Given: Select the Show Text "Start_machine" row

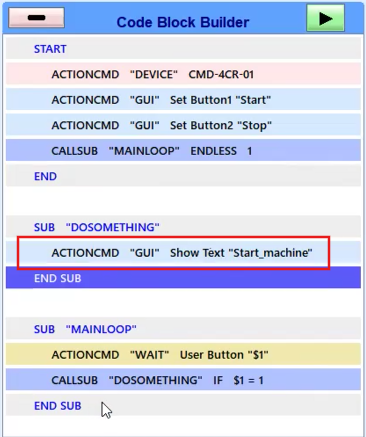Looking at the screenshot, I should (x=183, y=253).
